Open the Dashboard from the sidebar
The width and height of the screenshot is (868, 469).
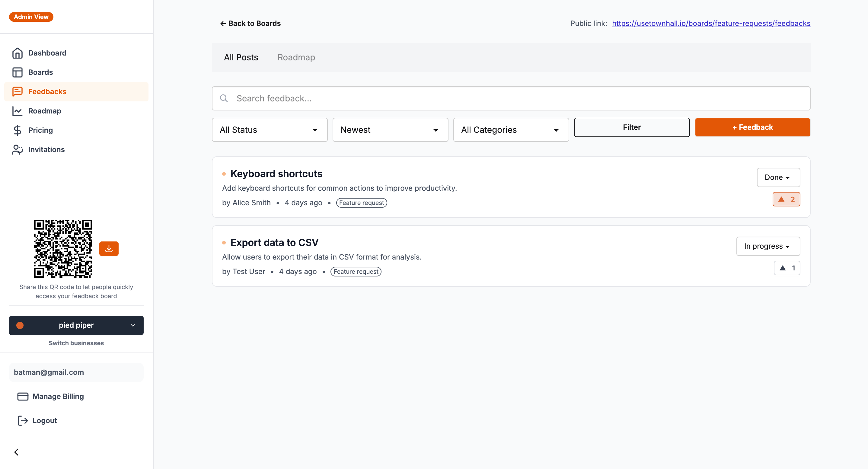[x=18, y=53]
